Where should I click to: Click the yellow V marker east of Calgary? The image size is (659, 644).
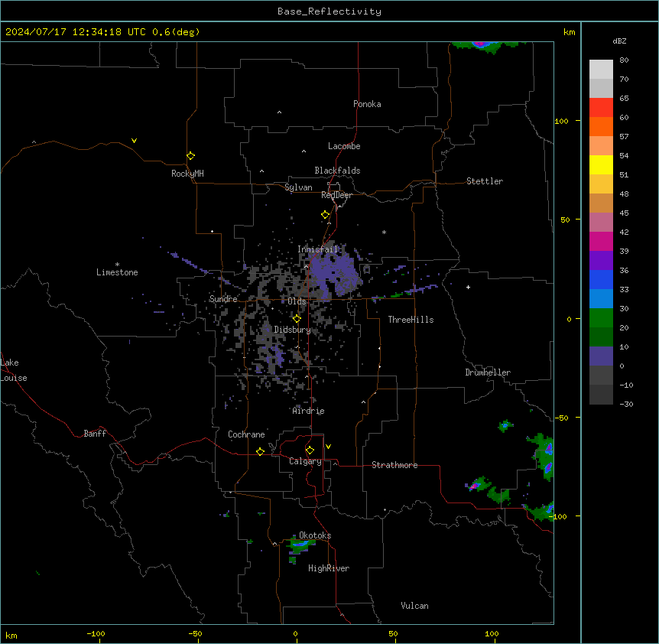point(328,447)
